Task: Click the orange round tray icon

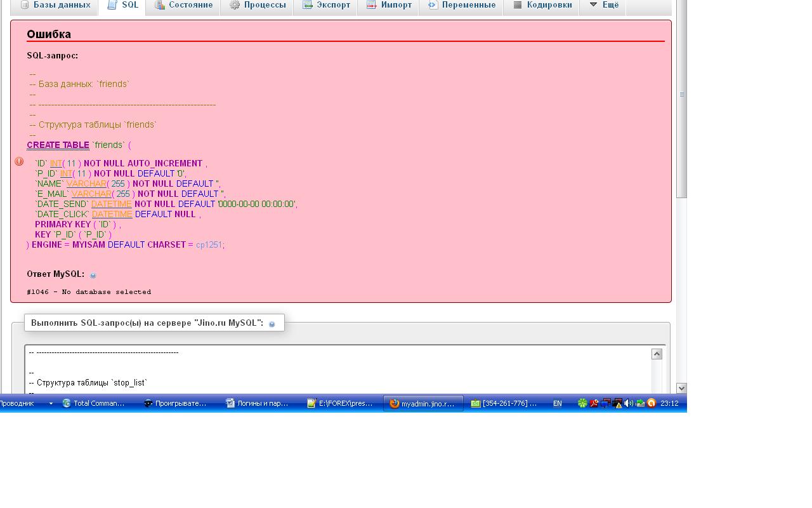Action: [x=651, y=403]
